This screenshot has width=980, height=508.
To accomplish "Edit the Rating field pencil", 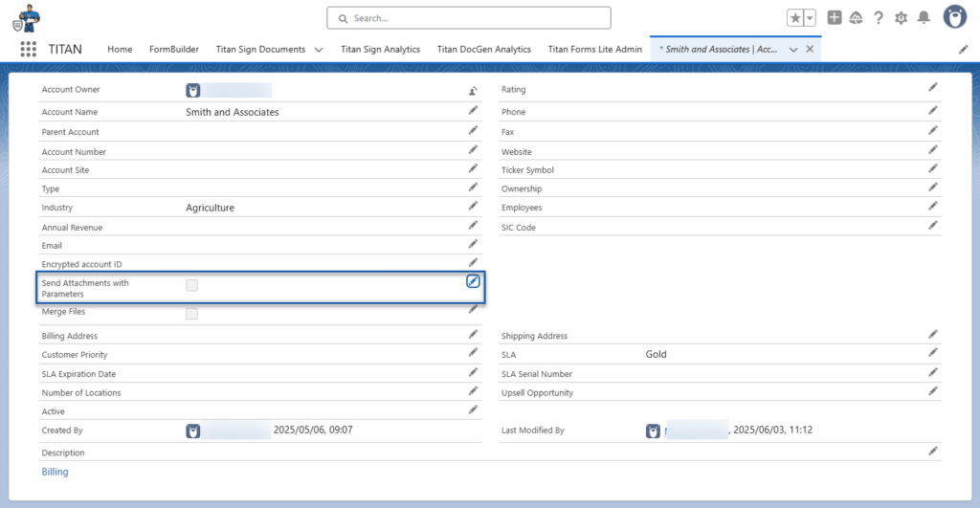I will click(932, 87).
